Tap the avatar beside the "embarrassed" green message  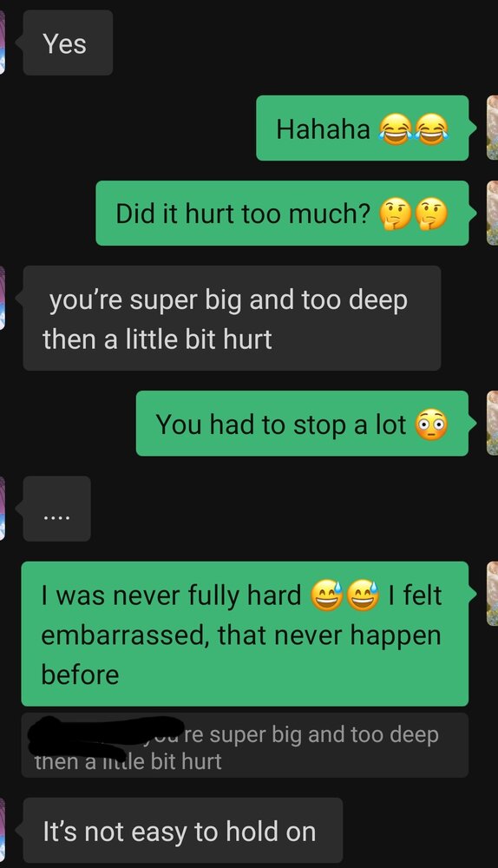point(492,594)
